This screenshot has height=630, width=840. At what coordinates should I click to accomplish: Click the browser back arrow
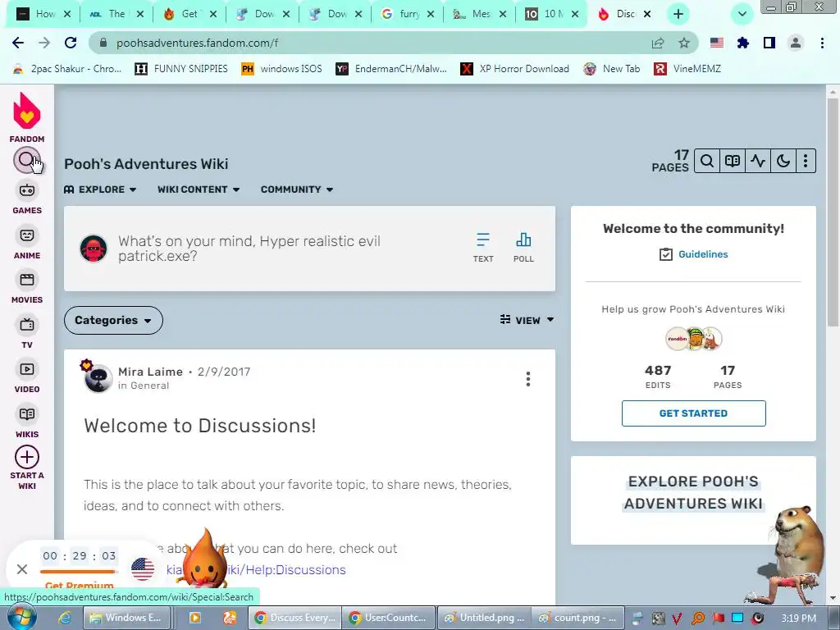(18, 43)
